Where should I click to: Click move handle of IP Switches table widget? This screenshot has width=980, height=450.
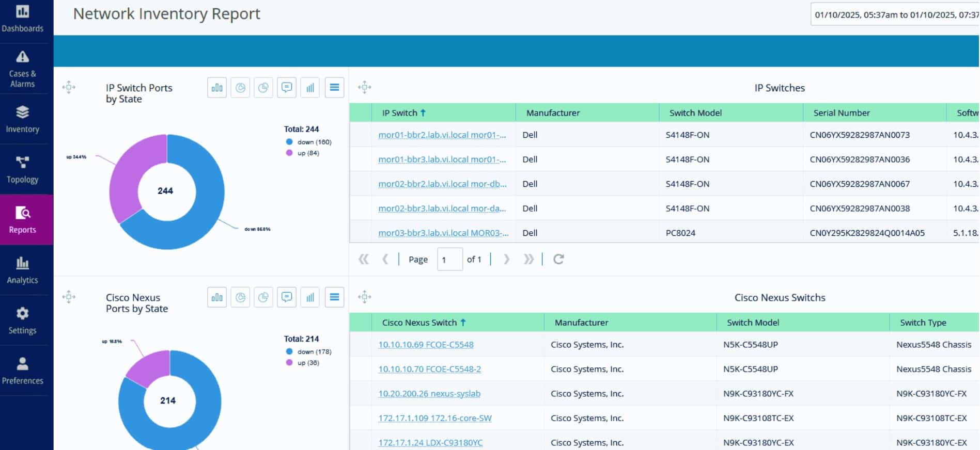tap(365, 87)
